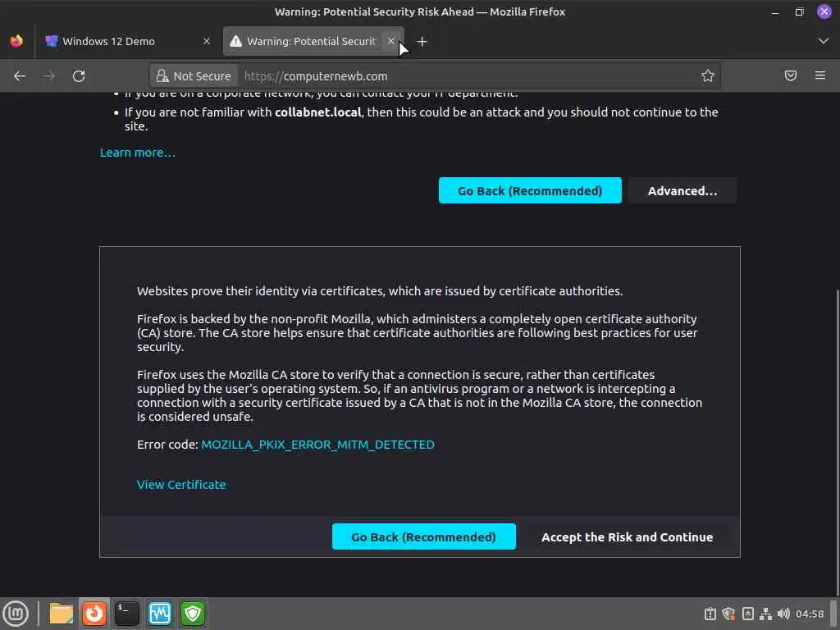Click the 04:58 clock
The width and height of the screenshot is (840, 630).
[x=810, y=614]
